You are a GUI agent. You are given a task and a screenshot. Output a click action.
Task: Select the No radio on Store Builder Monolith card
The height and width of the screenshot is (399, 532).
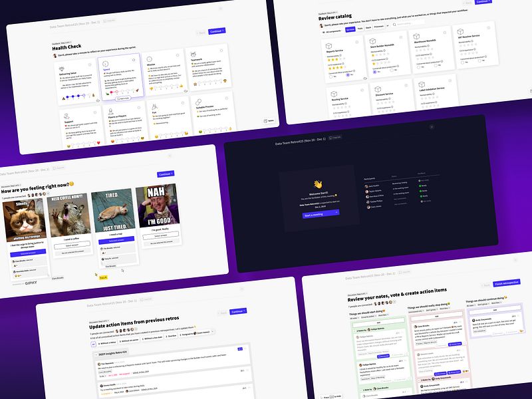(392, 70)
